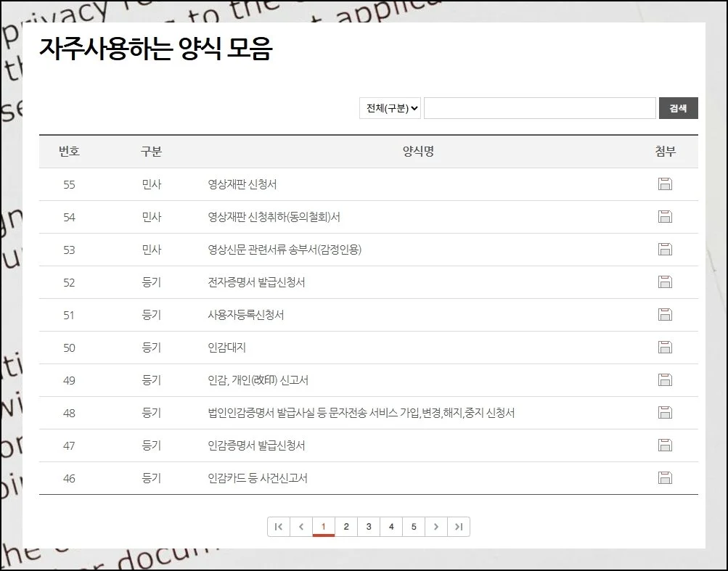Open the 전체(구분) category dropdown

[390, 107]
